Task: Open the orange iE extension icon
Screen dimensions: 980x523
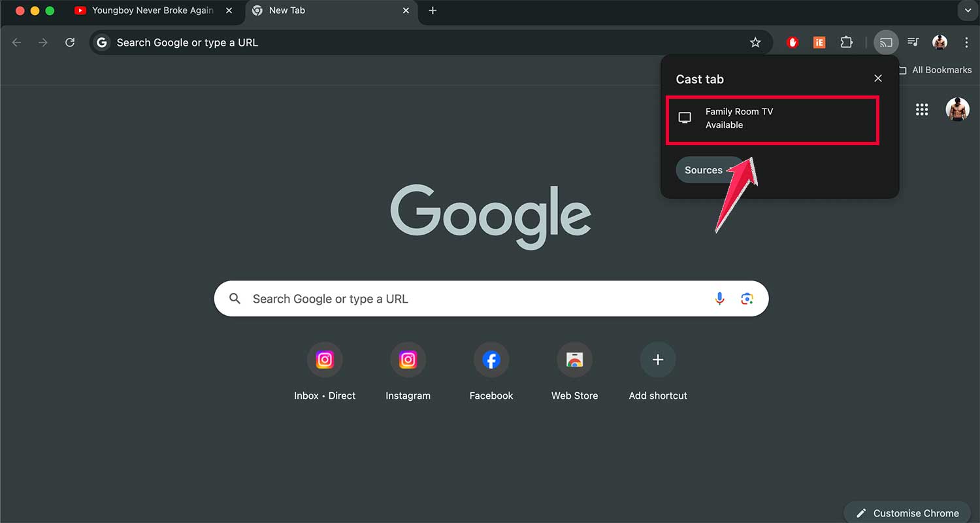Action: point(819,42)
